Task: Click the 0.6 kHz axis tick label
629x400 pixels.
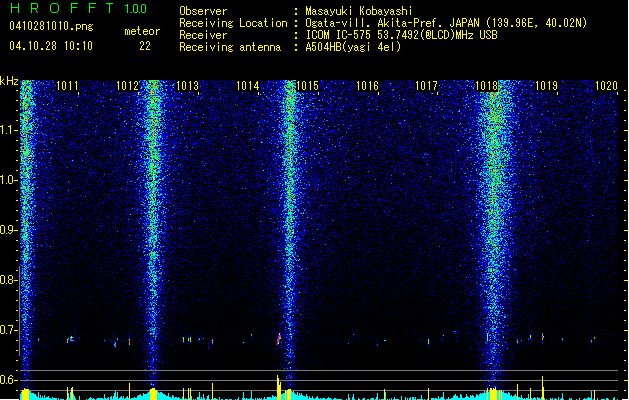Action: coord(9,380)
